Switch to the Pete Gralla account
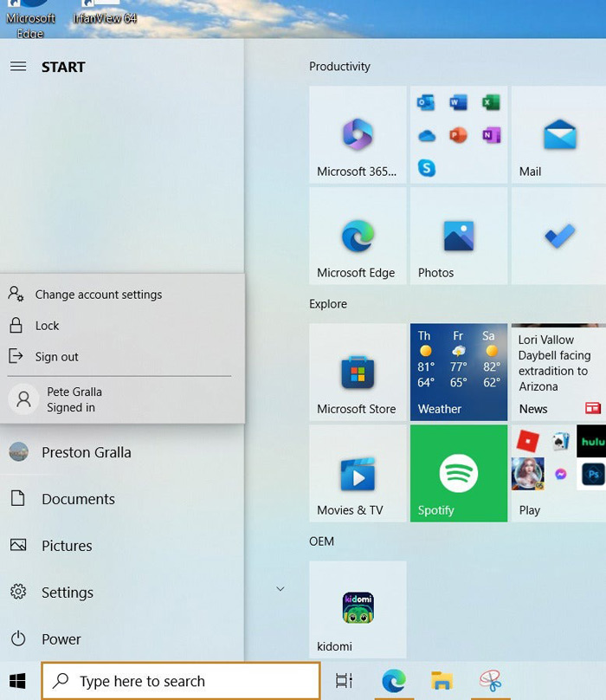The width and height of the screenshot is (606, 700). (122, 399)
